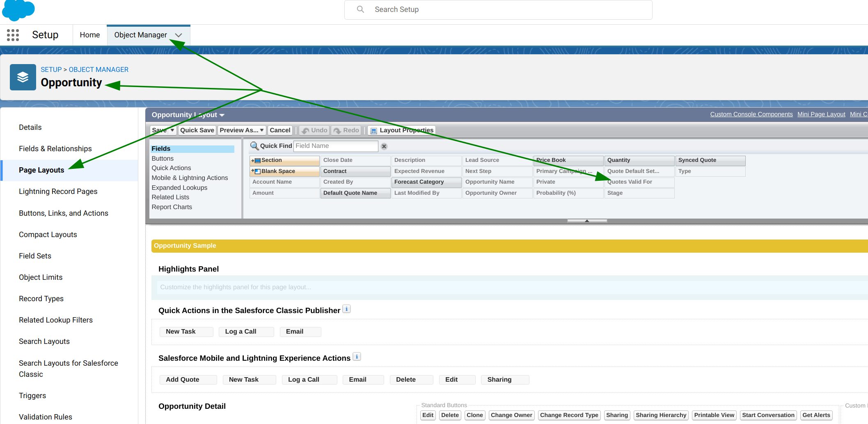Screen dimensions: 868x424
Task: Select Mobile & Lightning Actions category
Action: (x=190, y=178)
